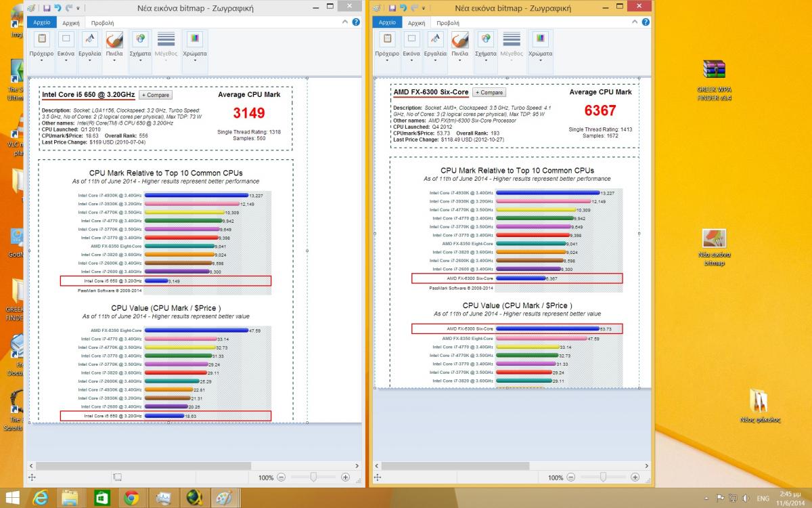
Task: Click Action Center flag in system tray
Action: pos(720,498)
